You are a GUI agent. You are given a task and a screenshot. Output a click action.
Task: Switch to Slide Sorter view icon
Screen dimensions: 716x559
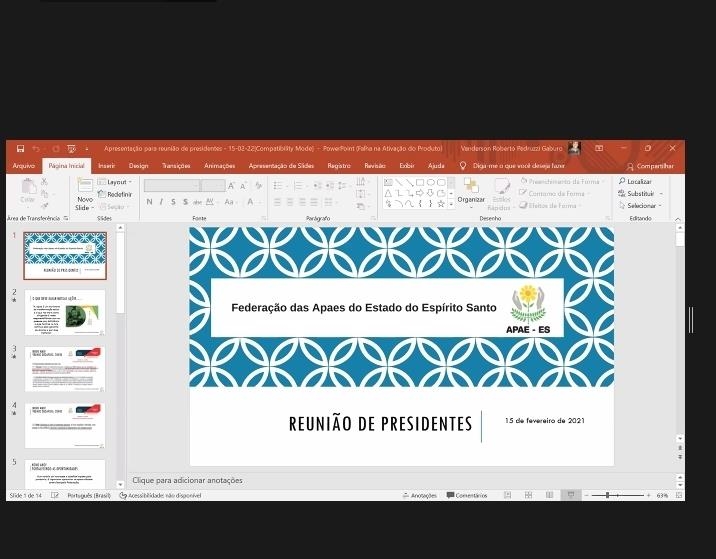[x=528, y=496]
